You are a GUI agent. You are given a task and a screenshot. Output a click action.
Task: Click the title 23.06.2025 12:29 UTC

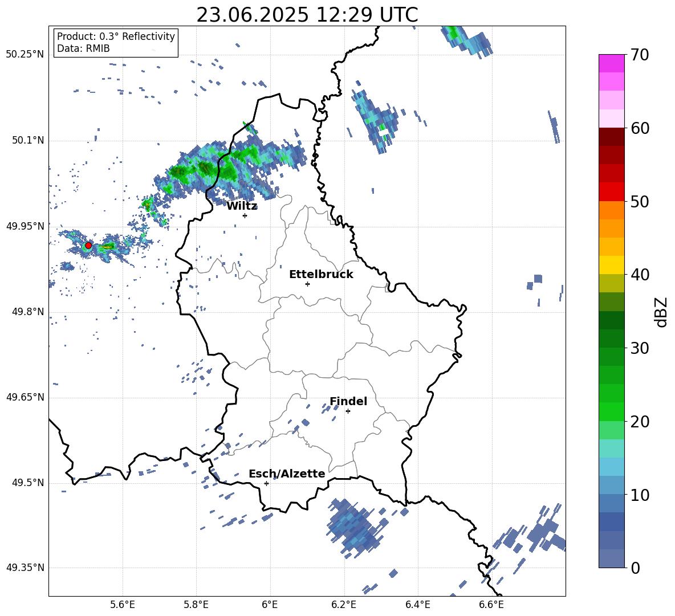pyautogui.click(x=307, y=15)
